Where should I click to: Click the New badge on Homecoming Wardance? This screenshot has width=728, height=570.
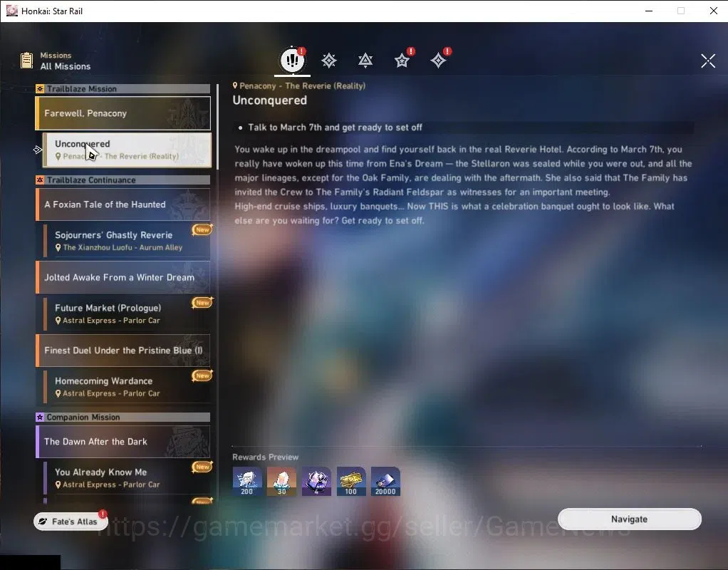click(202, 375)
